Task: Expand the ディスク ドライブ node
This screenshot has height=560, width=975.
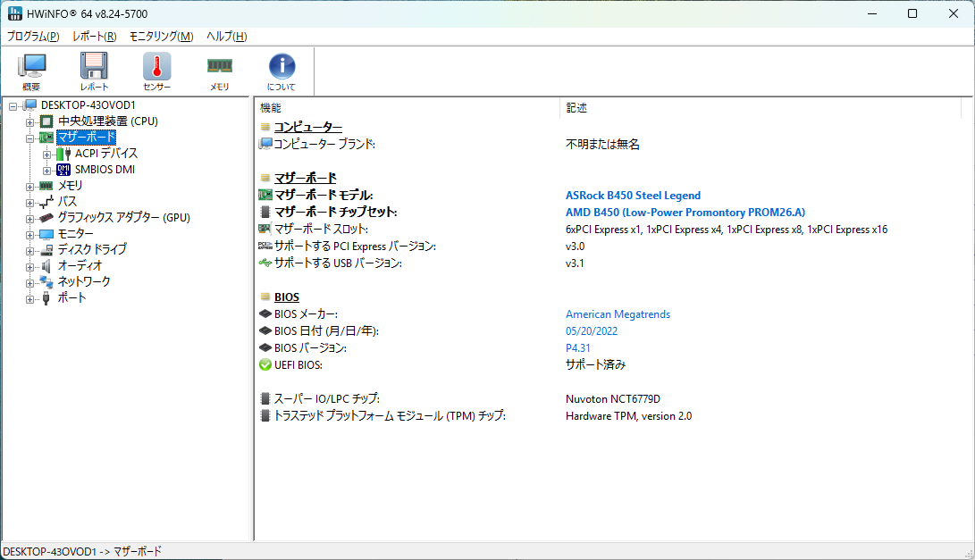Action: (x=30, y=250)
